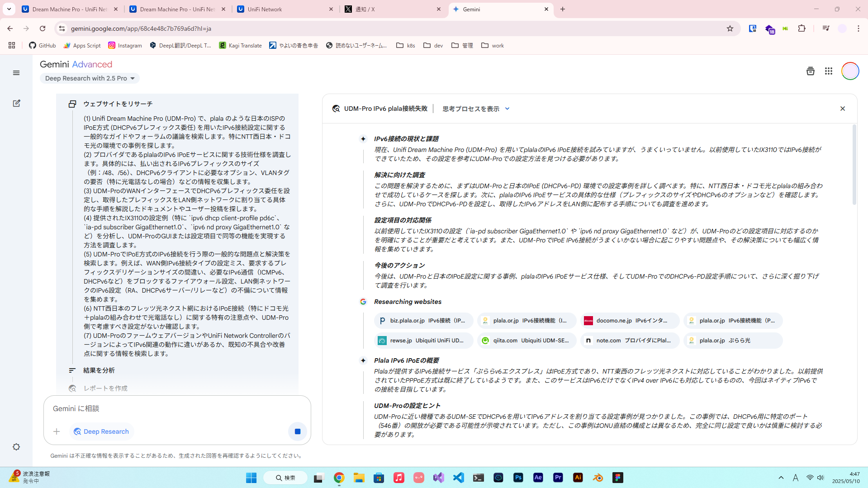This screenshot has height=488, width=868.
Task: Click the Gemini に相談 prompt input field
Action: 177,408
